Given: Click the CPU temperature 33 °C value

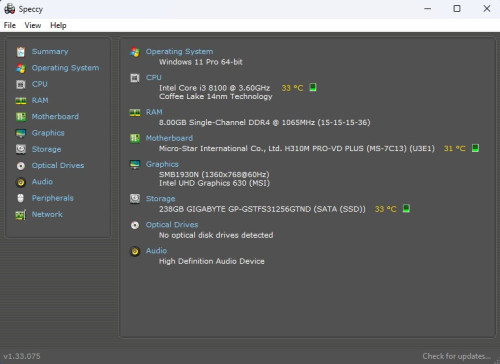Looking at the screenshot, I should click(x=292, y=88).
